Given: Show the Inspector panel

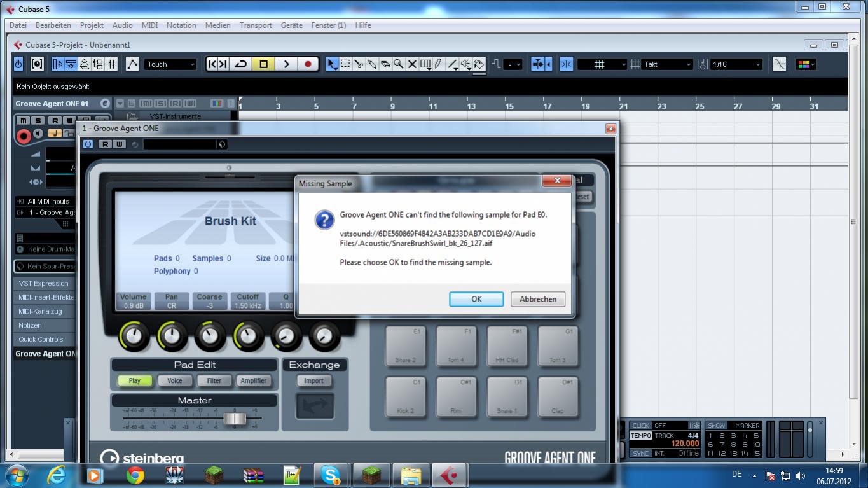Looking at the screenshot, I should pos(58,64).
